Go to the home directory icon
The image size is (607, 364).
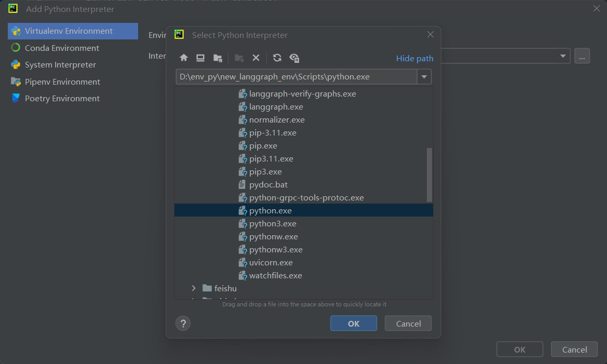tap(183, 58)
